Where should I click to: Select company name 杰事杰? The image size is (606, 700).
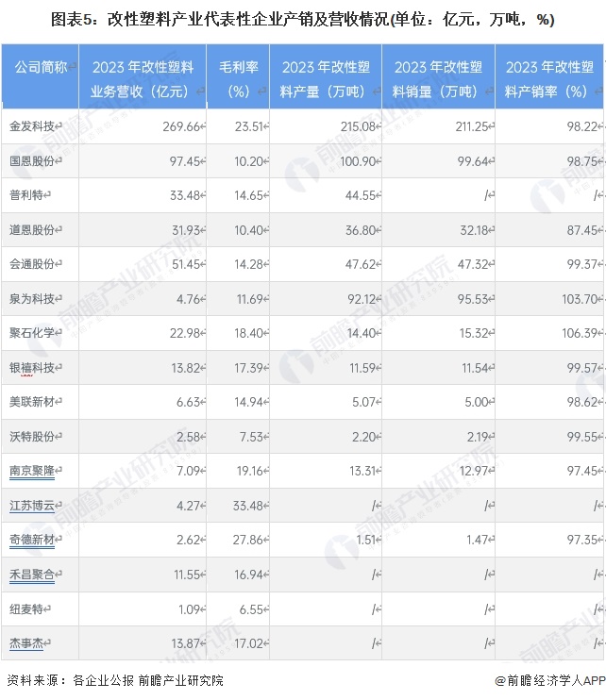26,643
